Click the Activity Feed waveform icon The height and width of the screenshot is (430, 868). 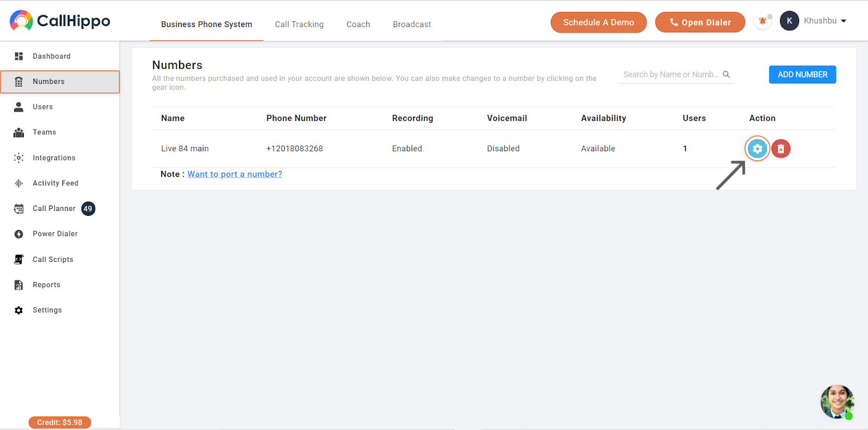(x=19, y=183)
